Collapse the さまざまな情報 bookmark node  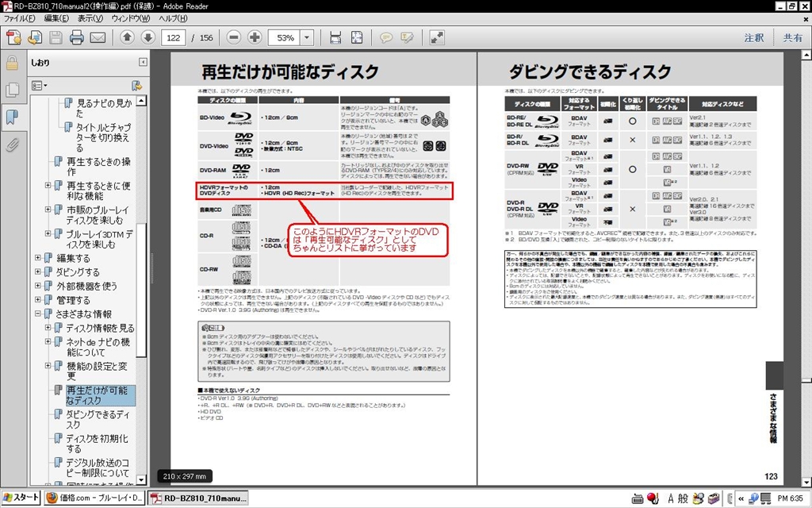(x=38, y=314)
